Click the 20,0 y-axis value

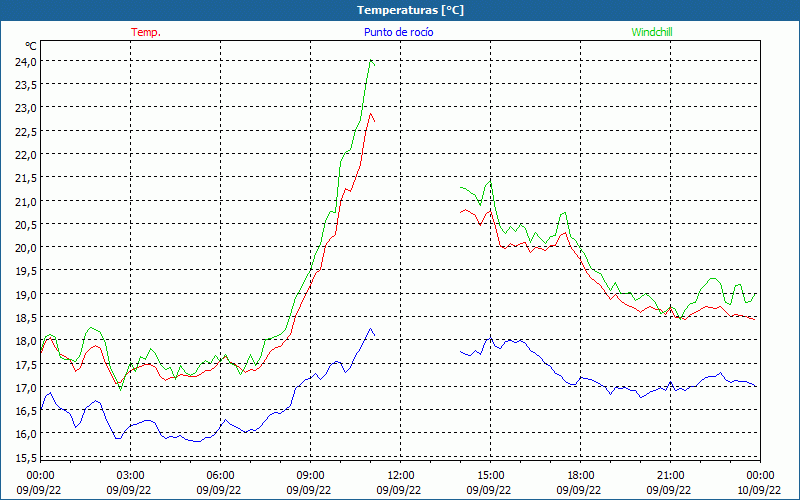pyautogui.click(x=26, y=248)
